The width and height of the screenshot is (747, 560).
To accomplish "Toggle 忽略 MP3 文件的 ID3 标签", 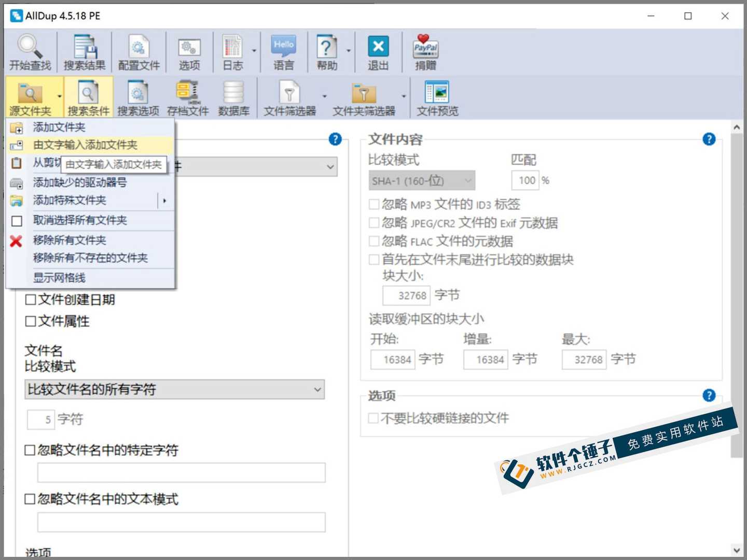I will 374,204.
